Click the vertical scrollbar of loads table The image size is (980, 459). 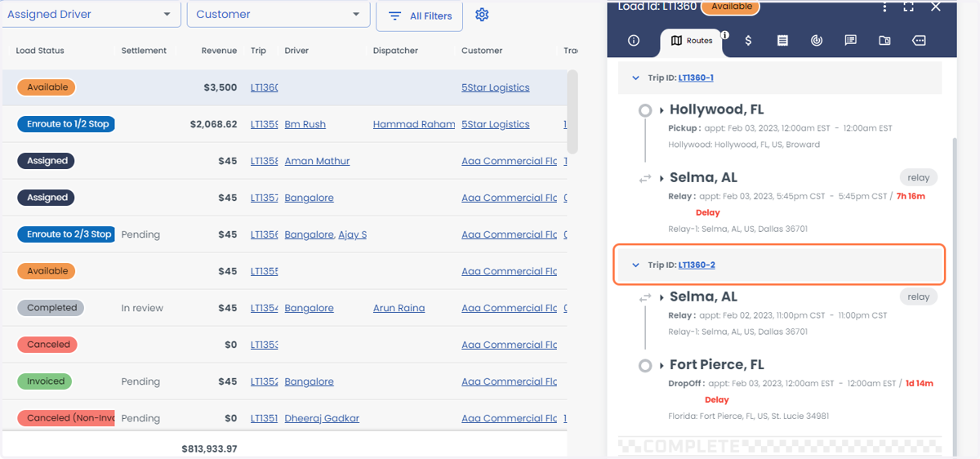click(x=572, y=111)
